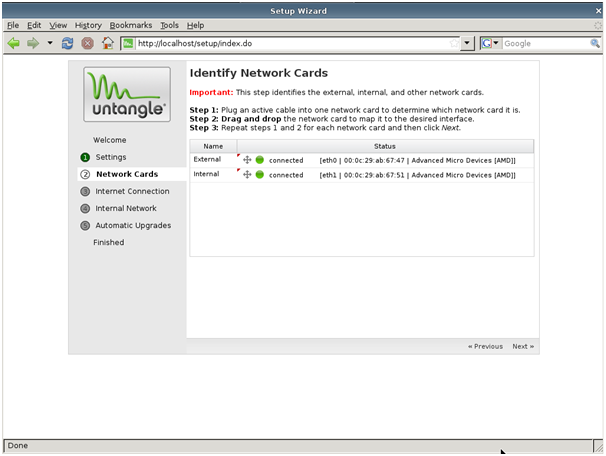Click the Next » button
Screen dimensions: 606x456
[x=523, y=346]
